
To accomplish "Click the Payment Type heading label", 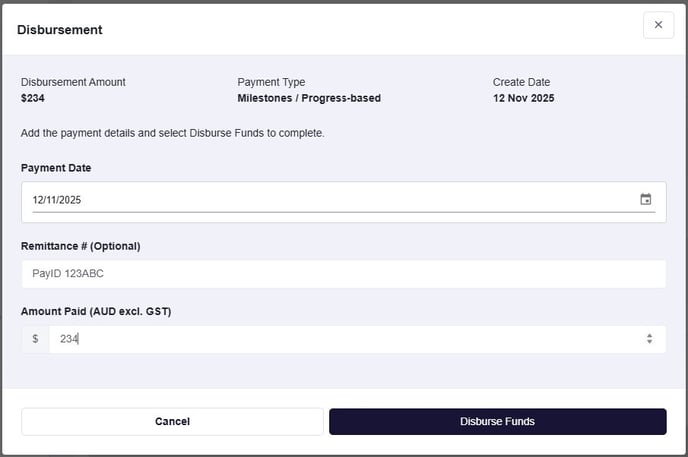I will [x=271, y=82].
